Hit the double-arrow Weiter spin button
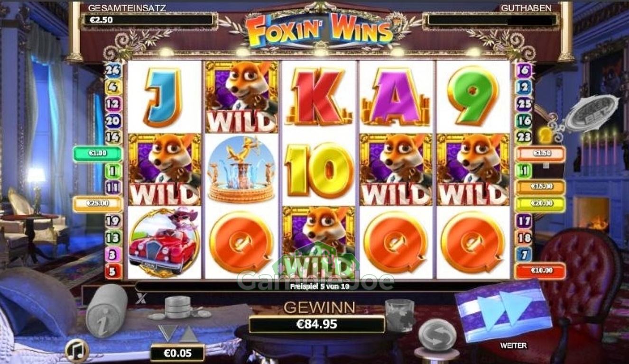The height and width of the screenshot is (364, 629). pyautogui.click(x=503, y=310)
